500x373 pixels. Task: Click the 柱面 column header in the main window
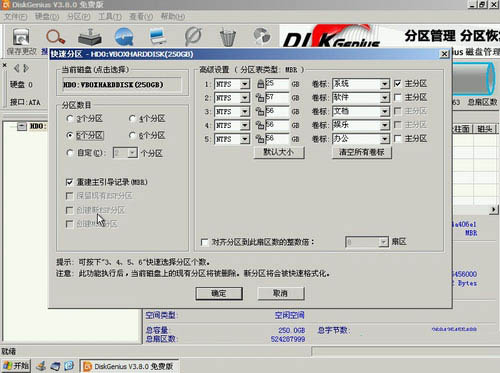461,129
